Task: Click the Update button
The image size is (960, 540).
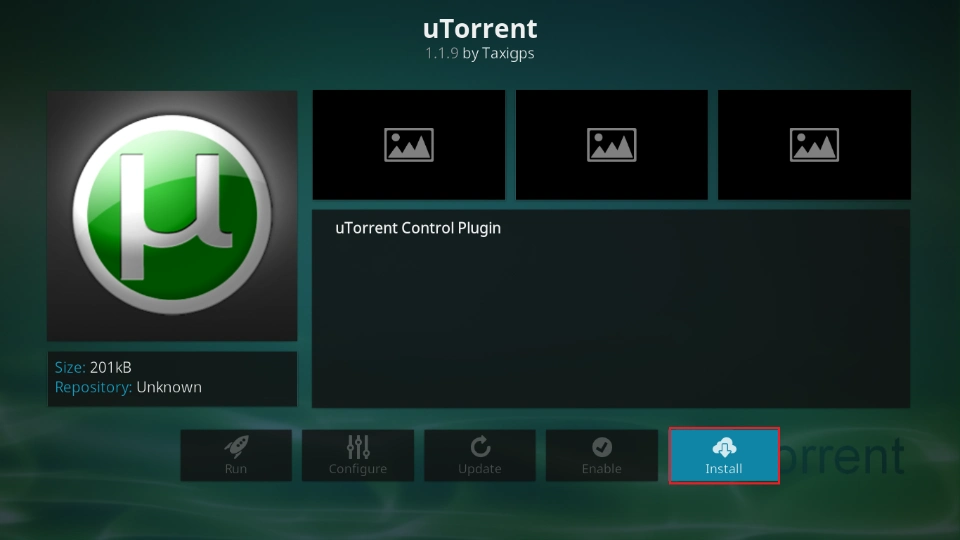Action: (x=479, y=456)
